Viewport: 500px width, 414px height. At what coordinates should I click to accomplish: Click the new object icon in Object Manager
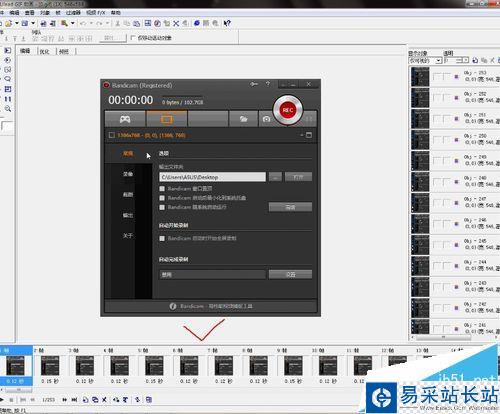tap(475, 60)
